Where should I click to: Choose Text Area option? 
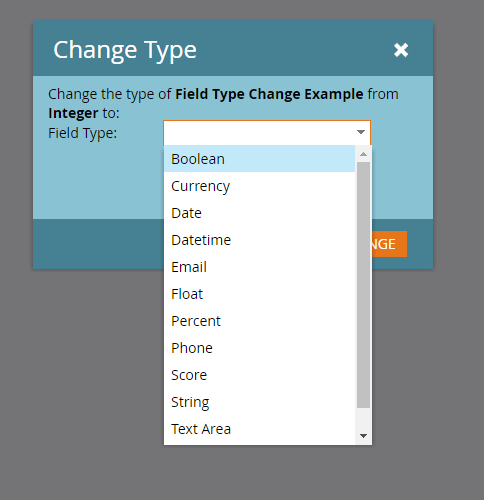coord(260,429)
